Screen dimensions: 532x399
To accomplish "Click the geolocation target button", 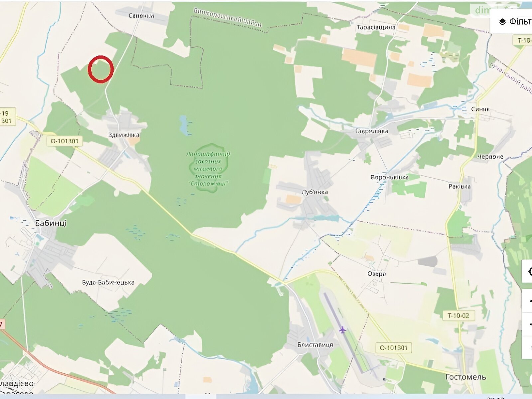I will tap(527, 271).
